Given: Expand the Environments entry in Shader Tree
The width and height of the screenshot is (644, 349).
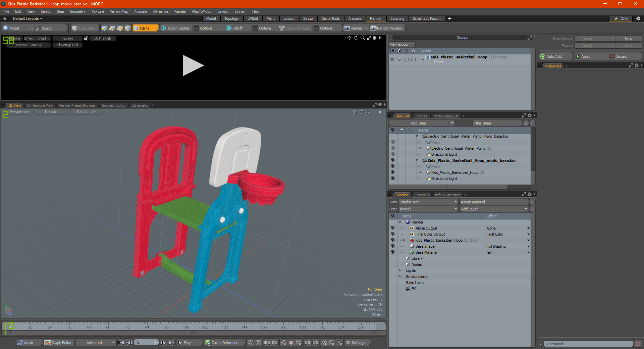Looking at the screenshot, I should (x=400, y=277).
